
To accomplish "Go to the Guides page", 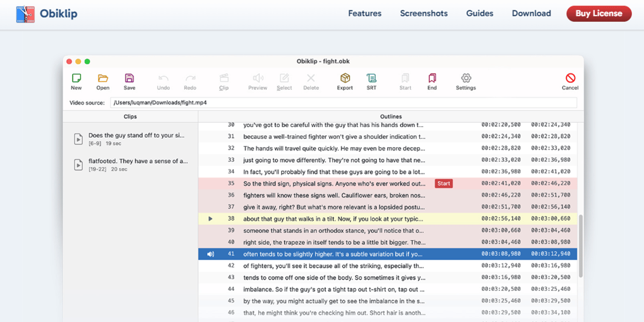I will coord(479,13).
